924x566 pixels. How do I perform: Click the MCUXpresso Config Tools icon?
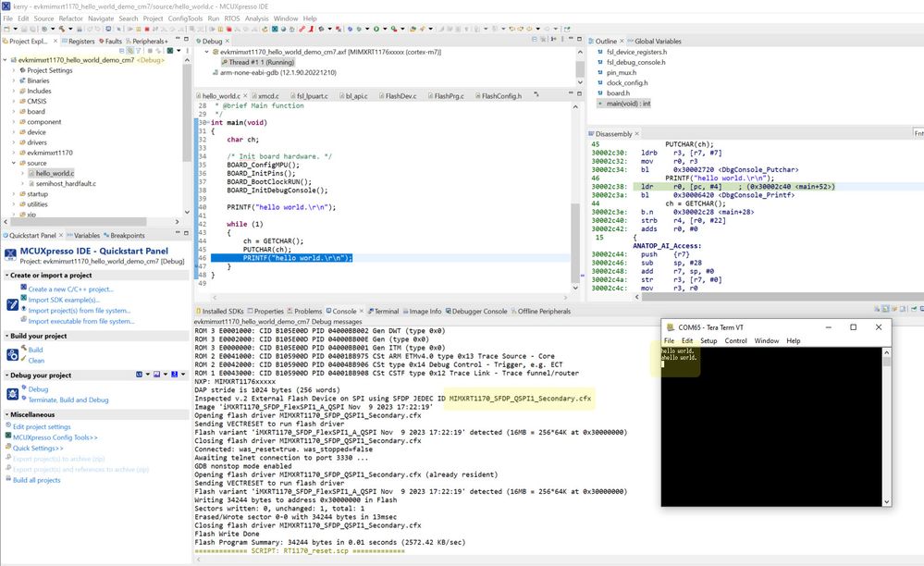click(x=7, y=437)
